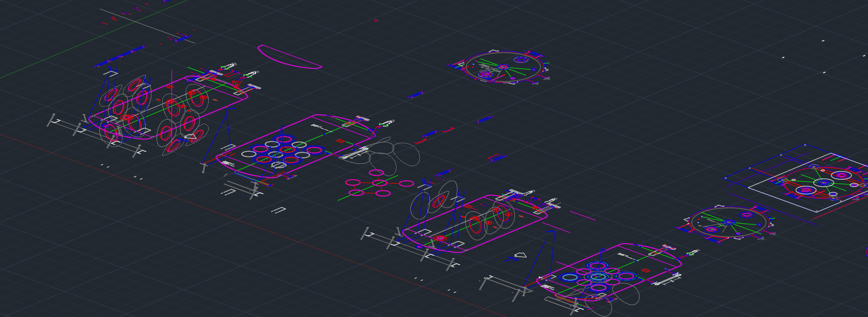
Task: Select the vessel drawing with cyan-ringed circles
Action: pyautogui.click(x=610, y=272)
